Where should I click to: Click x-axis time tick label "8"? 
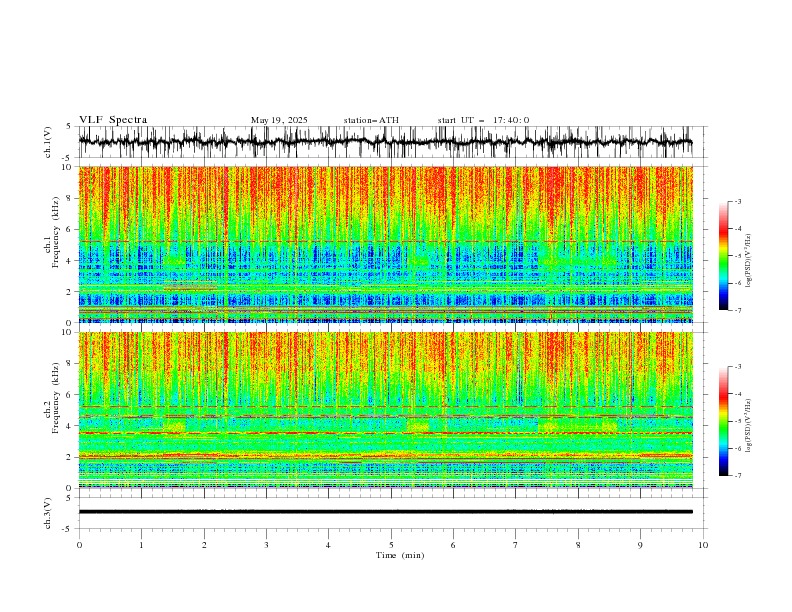click(578, 545)
